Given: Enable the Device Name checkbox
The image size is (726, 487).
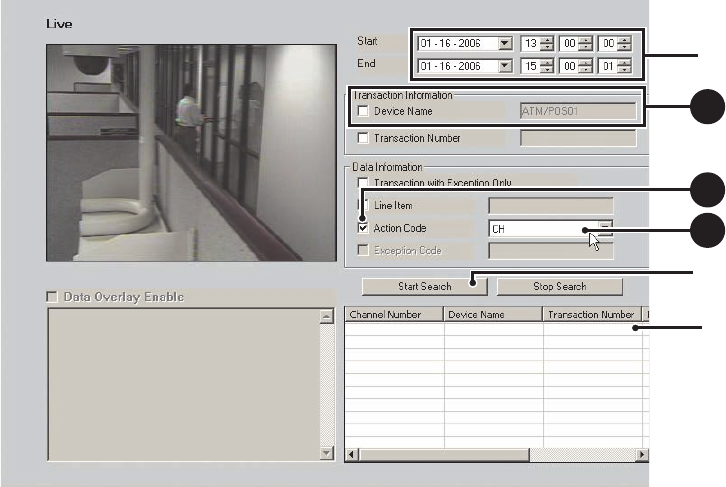Looking at the screenshot, I should click(363, 111).
